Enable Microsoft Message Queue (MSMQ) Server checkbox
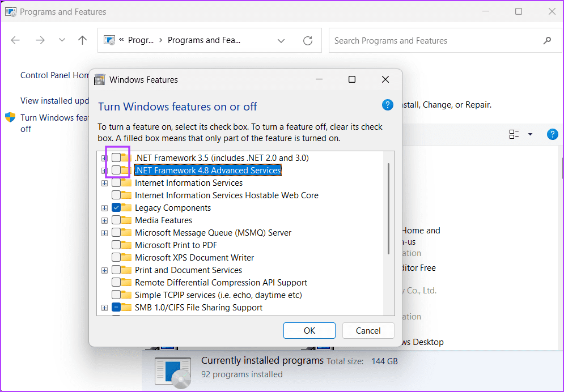The width and height of the screenshot is (564, 392). tap(116, 232)
